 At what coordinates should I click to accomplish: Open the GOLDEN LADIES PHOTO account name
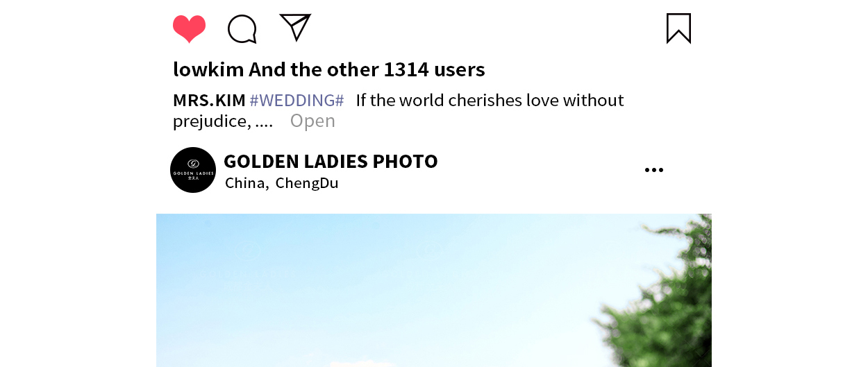331,161
